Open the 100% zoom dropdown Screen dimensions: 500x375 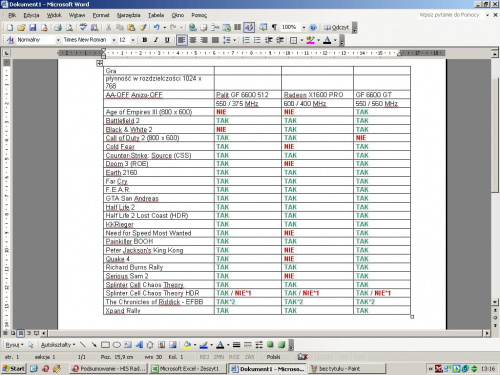pos(304,27)
